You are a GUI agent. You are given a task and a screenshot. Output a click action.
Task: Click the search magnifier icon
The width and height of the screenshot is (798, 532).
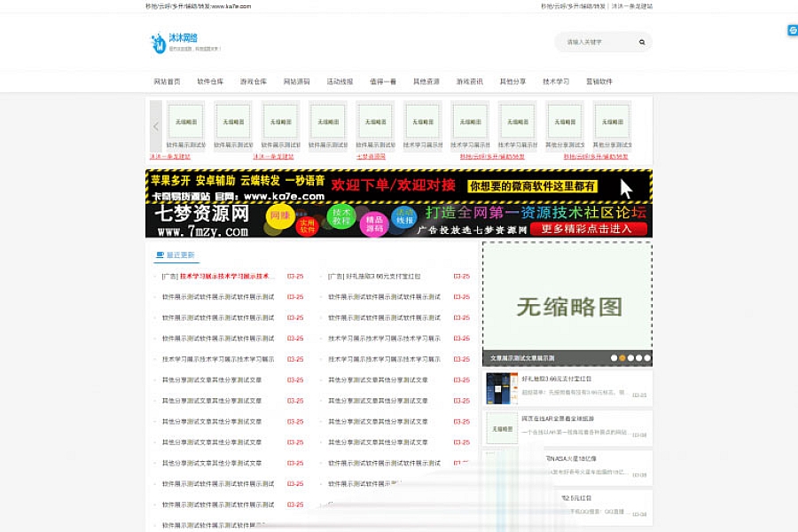pos(642,43)
